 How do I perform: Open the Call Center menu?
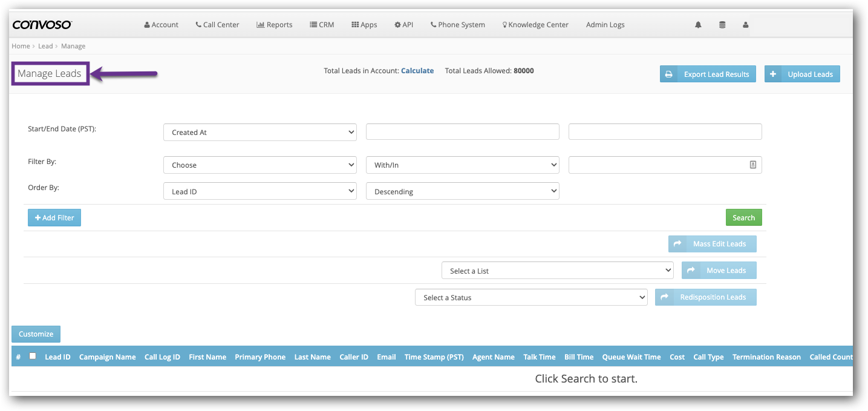217,25
